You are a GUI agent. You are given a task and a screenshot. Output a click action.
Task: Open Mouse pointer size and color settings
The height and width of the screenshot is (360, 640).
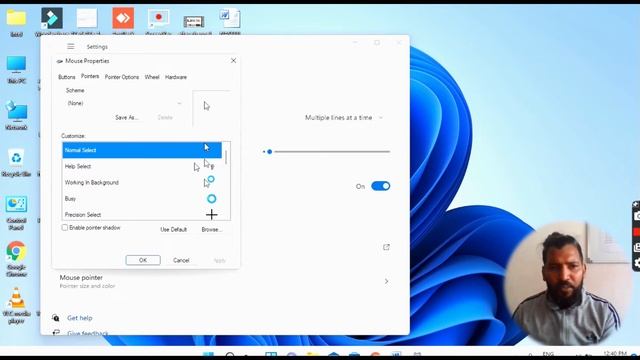point(224,281)
